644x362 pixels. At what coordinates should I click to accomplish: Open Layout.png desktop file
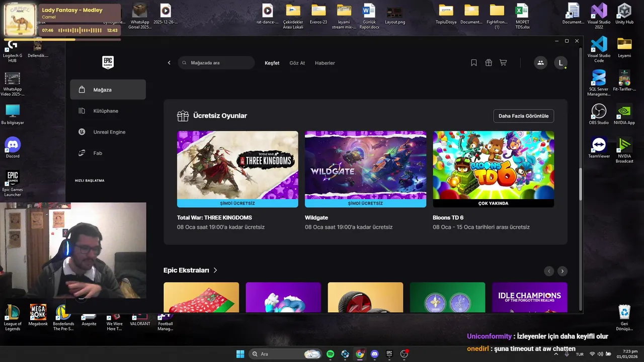[395, 14]
